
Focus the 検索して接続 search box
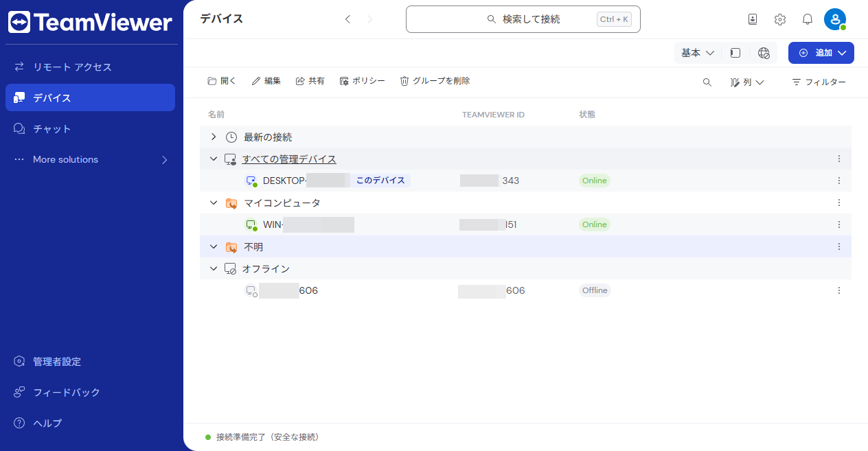[x=523, y=19]
